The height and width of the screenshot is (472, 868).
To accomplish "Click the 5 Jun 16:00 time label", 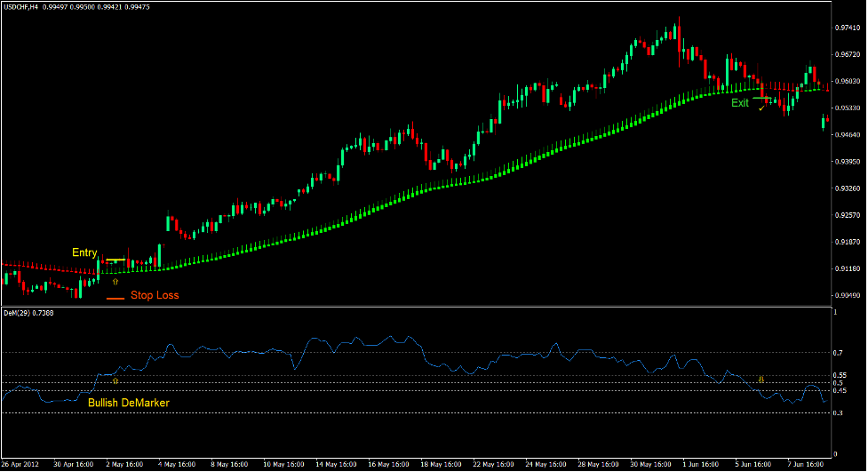I will [x=753, y=465].
